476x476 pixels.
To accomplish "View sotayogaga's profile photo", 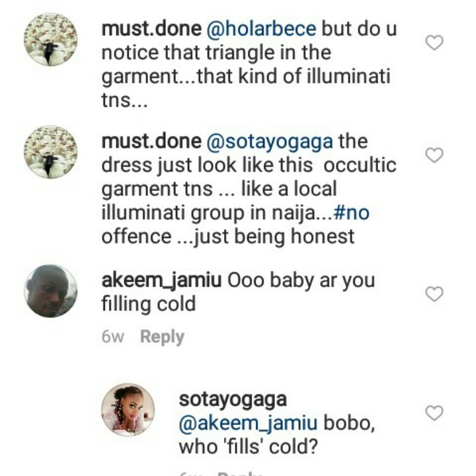I will (128, 410).
